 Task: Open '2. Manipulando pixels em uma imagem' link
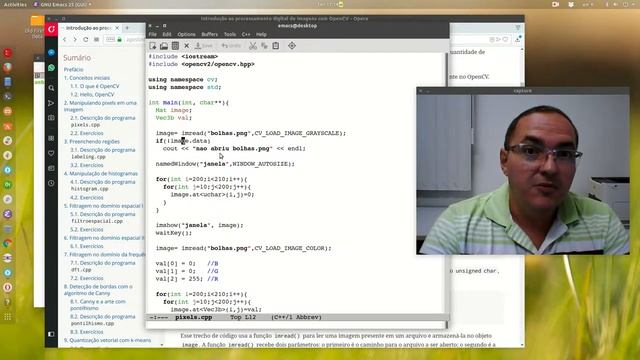coord(100,106)
